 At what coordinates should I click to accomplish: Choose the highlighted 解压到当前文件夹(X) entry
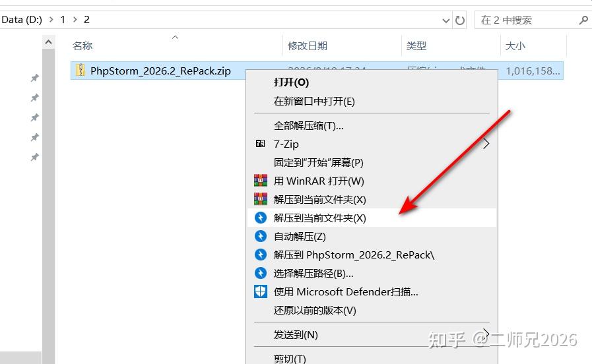tap(372, 218)
